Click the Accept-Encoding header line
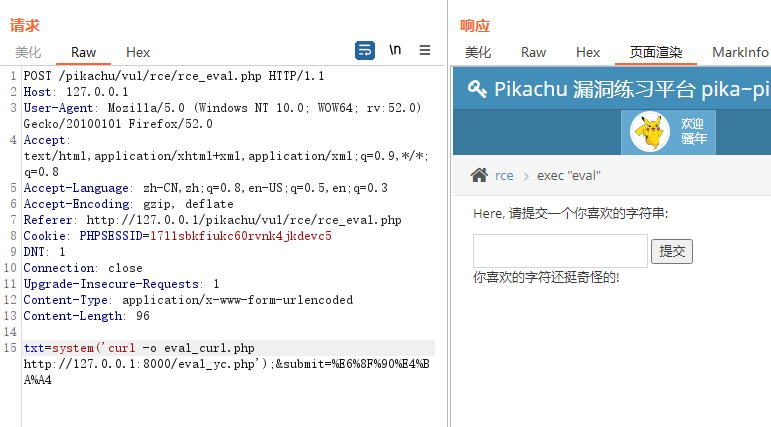Image resolution: width=771 pixels, height=427 pixels. 128,204
